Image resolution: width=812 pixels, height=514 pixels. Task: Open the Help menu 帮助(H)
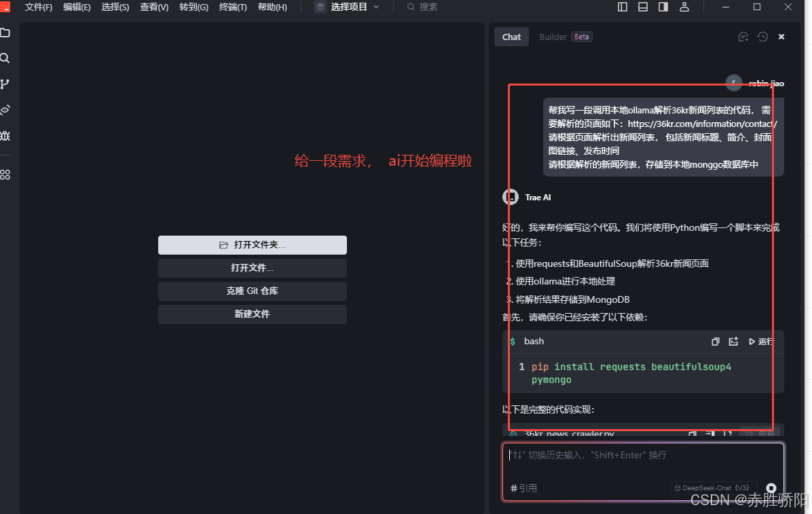(x=272, y=7)
